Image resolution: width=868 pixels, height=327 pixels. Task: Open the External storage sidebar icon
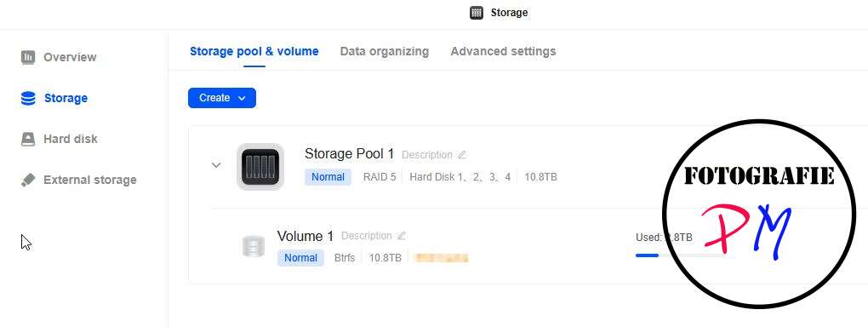pyautogui.click(x=28, y=181)
